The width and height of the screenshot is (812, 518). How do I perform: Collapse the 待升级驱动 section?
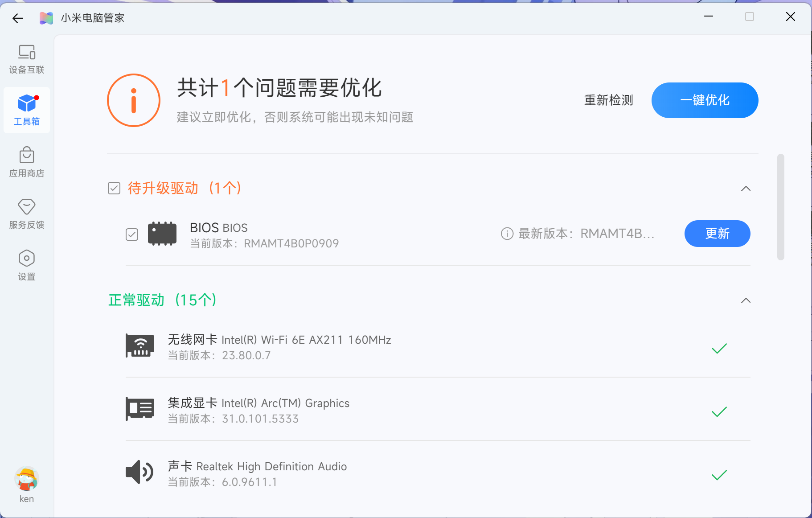(746, 189)
